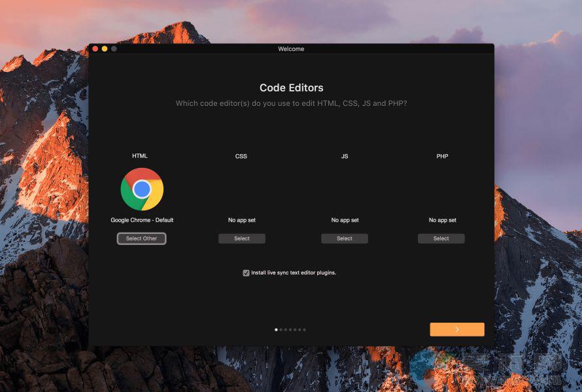Select the sixth page indicator dot
The height and width of the screenshot is (392, 582).
300,330
